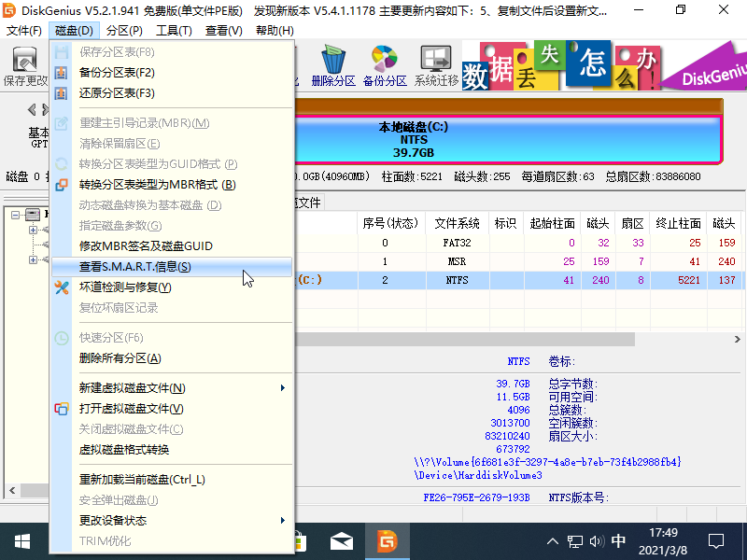Click the 保存更改 toolbar icon
The height and width of the screenshot is (560, 747).
[x=23, y=67]
